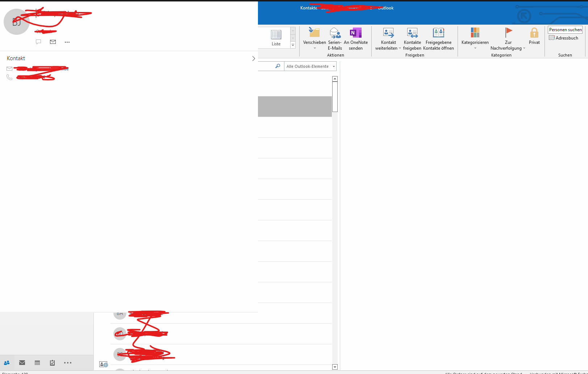Image resolution: width=588 pixels, height=374 pixels.
Task: Open the Alle Outlook-Elemente scope dropdown
Action: pyautogui.click(x=310, y=66)
